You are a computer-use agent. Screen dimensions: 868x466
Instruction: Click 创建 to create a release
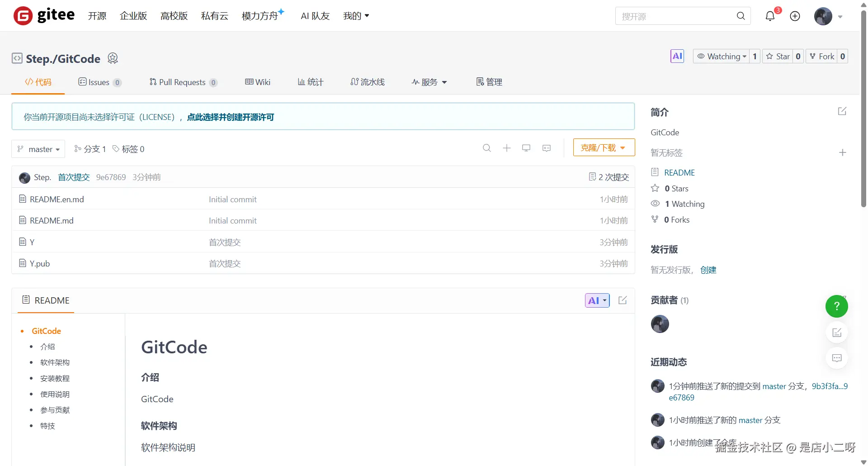708,270
